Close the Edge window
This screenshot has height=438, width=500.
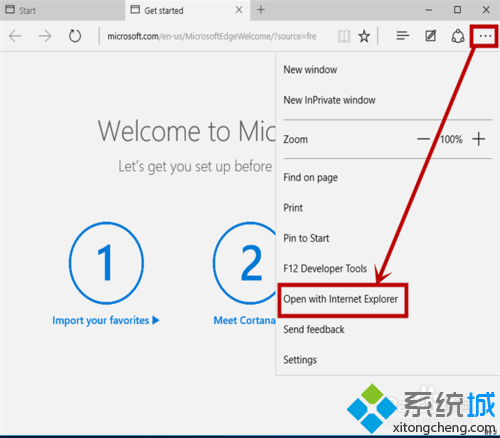pos(486,10)
